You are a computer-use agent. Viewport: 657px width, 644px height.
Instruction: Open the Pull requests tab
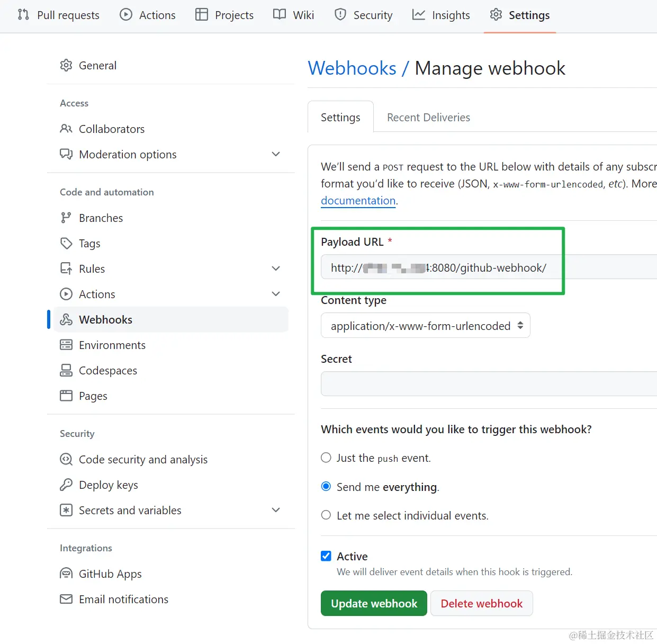point(58,15)
